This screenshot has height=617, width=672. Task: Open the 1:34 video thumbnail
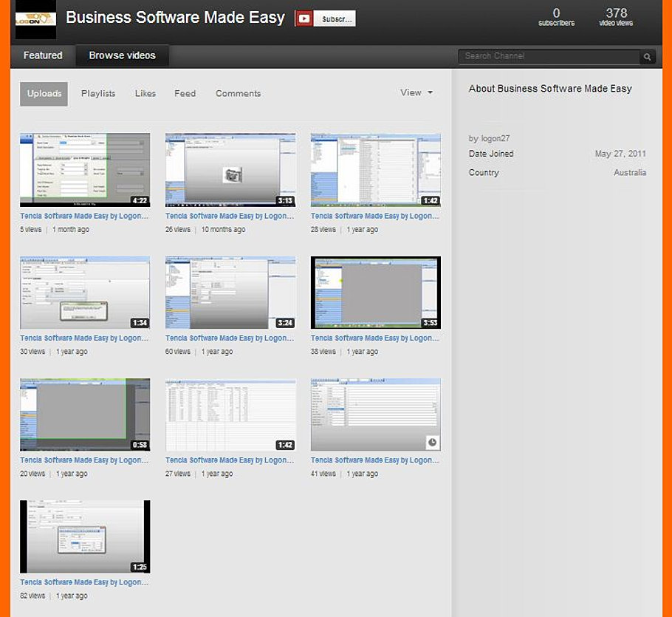click(85, 293)
